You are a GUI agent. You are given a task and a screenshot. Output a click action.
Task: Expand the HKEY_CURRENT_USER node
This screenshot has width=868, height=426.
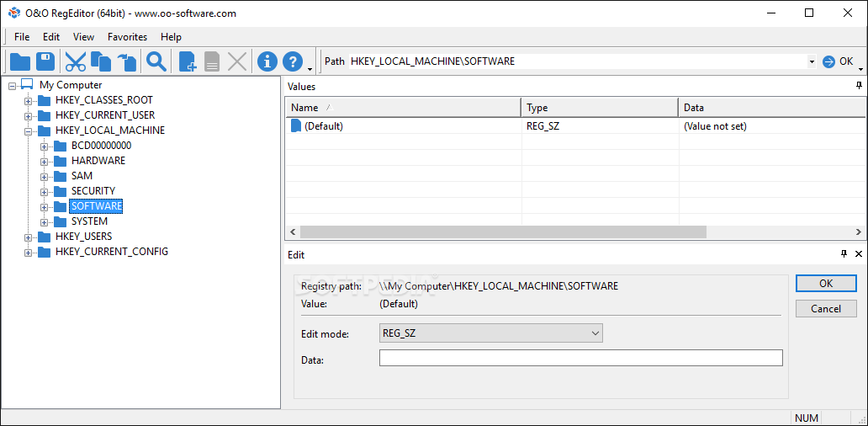pyautogui.click(x=29, y=116)
